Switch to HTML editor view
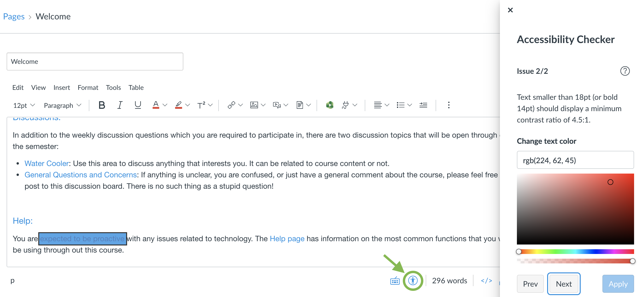The width and height of the screenshot is (644, 297). (x=486, y=281)
